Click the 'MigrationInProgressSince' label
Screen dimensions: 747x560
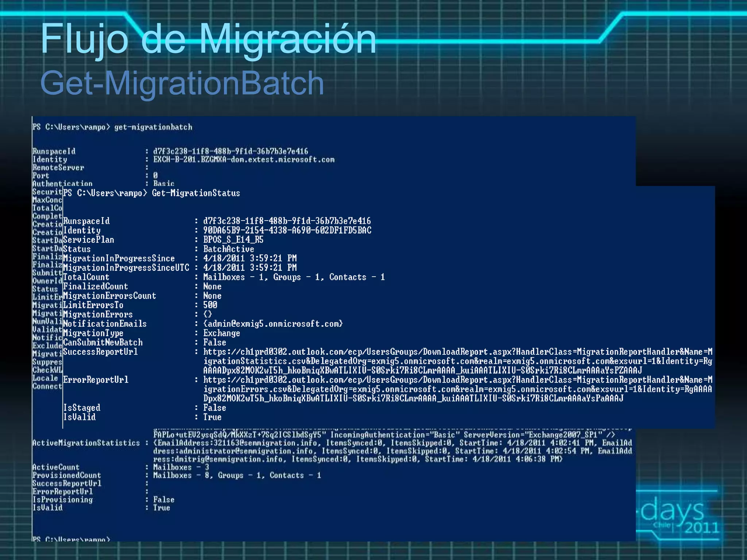pyautogui.click(x=119, y=258)
